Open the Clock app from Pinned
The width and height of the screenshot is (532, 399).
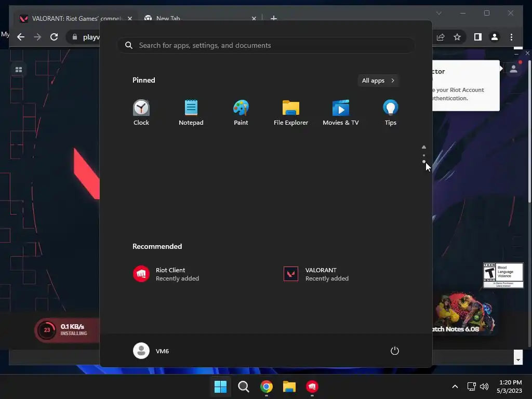tap(141, 113)
